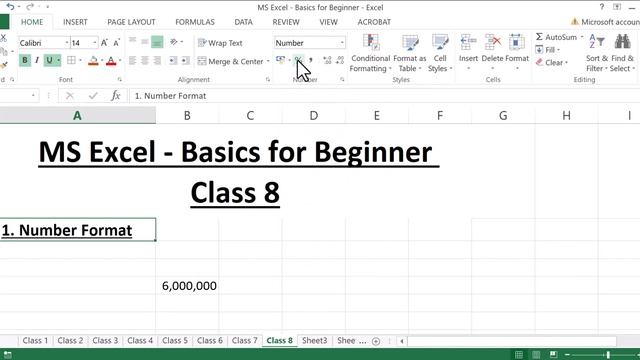Toggle middle vertical alignment
The image size is (640, 360).
pos(145,42)
